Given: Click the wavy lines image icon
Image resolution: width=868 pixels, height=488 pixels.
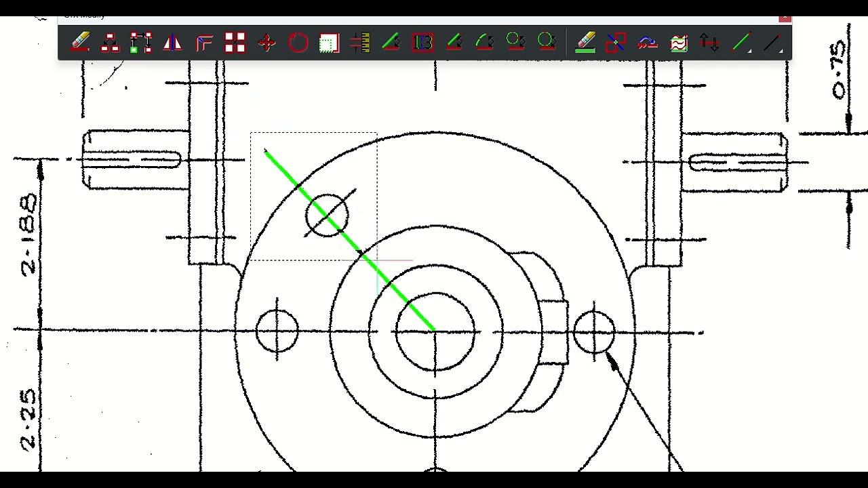Looking at the screenshot, I should pyautogui.click(x=679, y=43).
